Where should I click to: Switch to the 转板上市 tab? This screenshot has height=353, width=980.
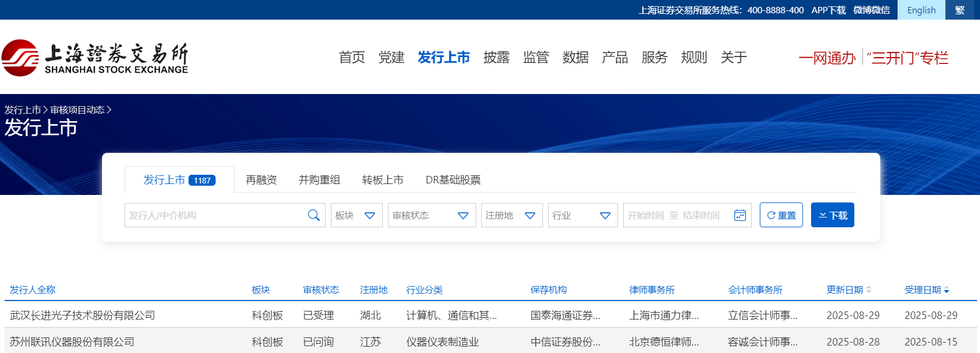click(x=383, y=180)
